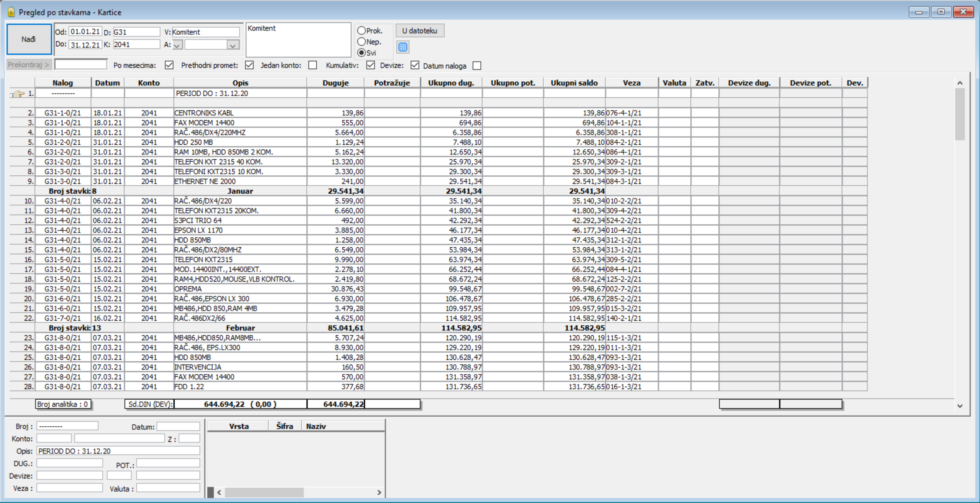Click the right arrow of the lower horizontal scrollbar

pos(379,492)
